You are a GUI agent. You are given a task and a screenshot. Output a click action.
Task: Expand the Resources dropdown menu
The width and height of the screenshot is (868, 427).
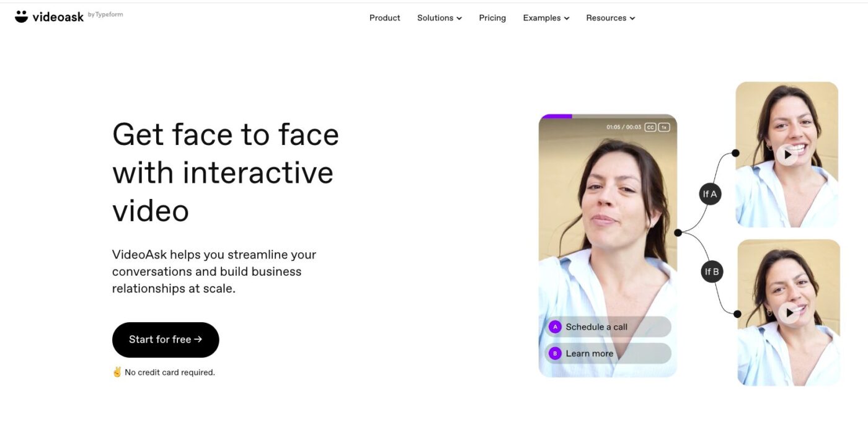(611, 18)
